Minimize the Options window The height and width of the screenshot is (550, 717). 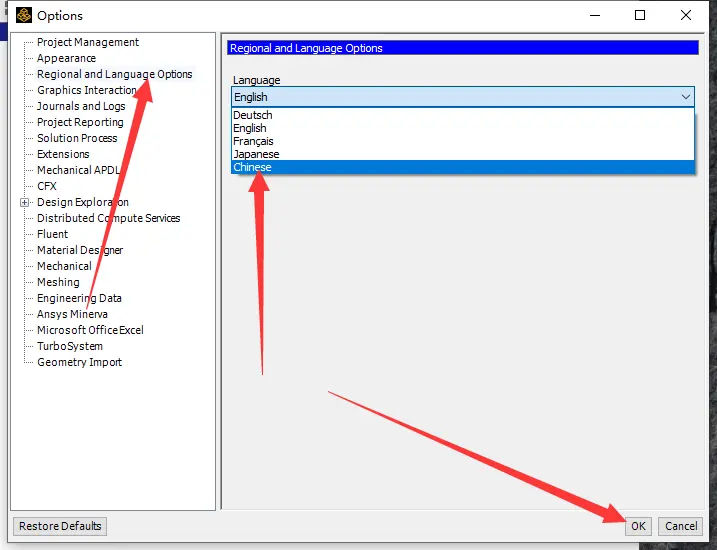(x=595, y=15)
